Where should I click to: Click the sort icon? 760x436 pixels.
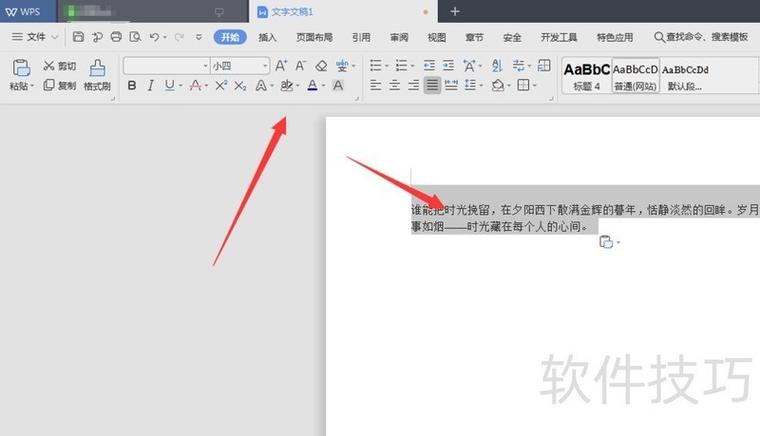point(497,65)
